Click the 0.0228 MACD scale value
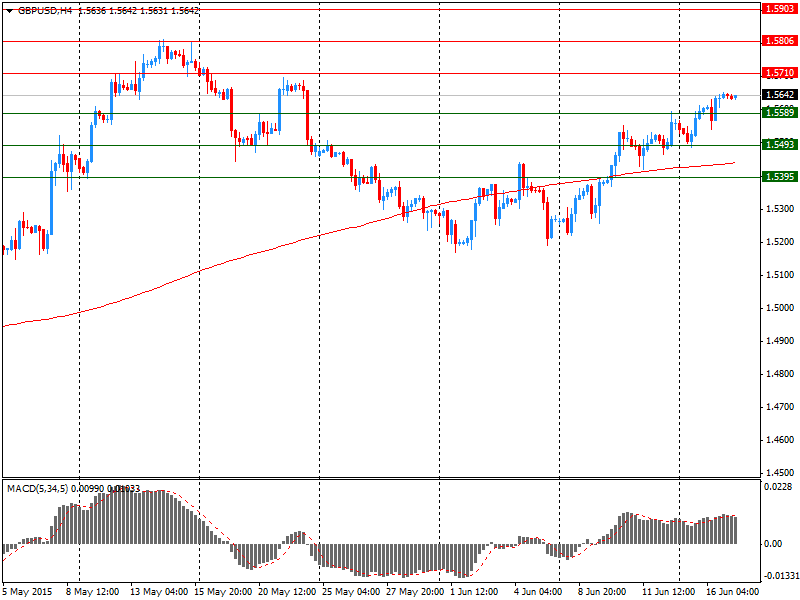Viewport: 800px width, 600px height. (778, 487)
